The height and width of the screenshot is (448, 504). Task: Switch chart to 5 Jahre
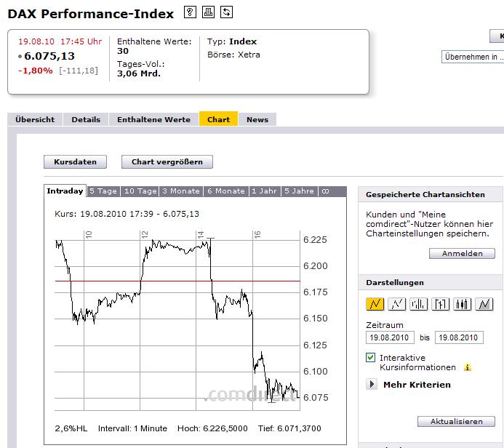(299, 191)
